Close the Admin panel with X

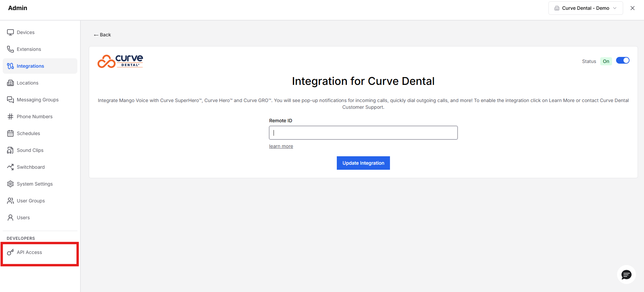(633, 8)
